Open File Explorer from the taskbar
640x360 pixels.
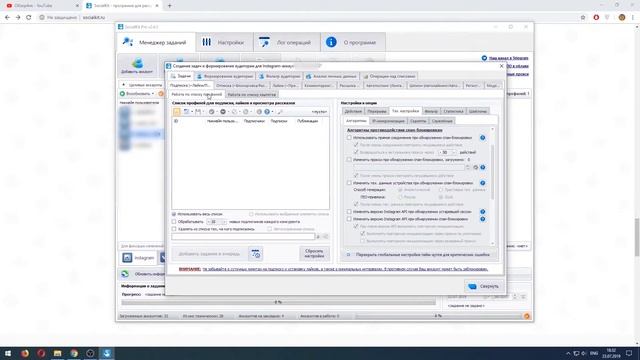pos(57,353)
